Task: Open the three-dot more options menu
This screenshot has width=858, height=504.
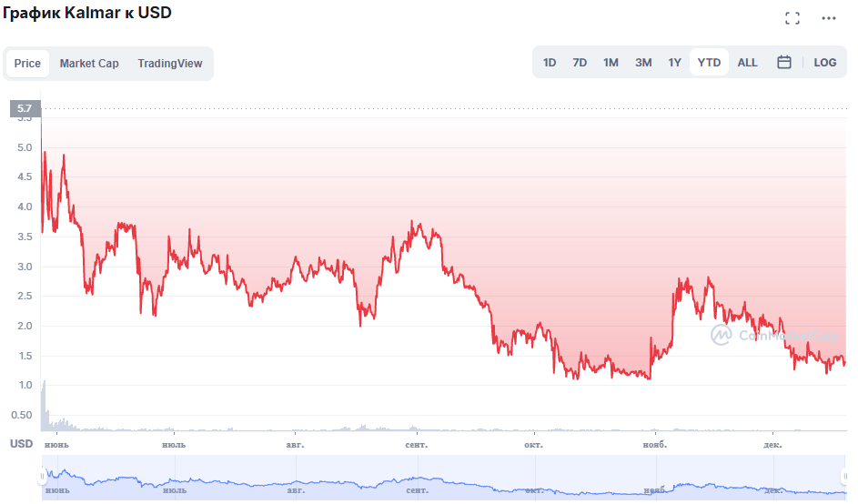Action: (x=829, y=18)
